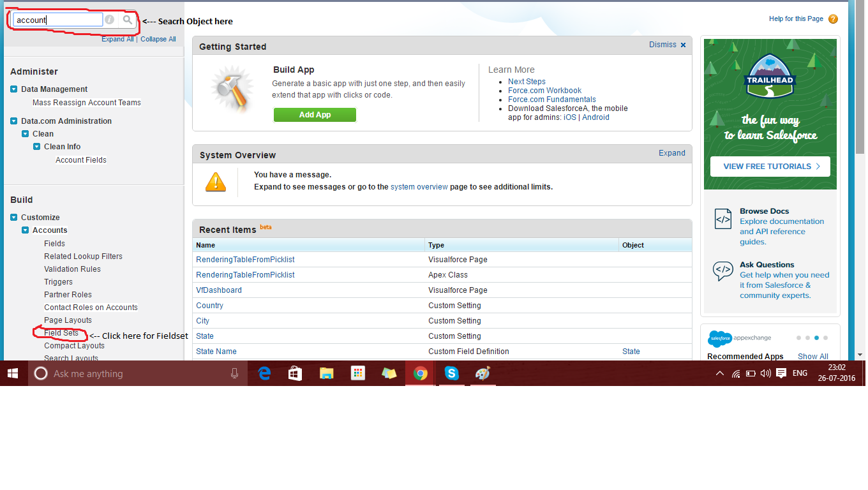Click the info icon beside the search box
Viewport: 868px width, 490px height.
tap(108, 19)
